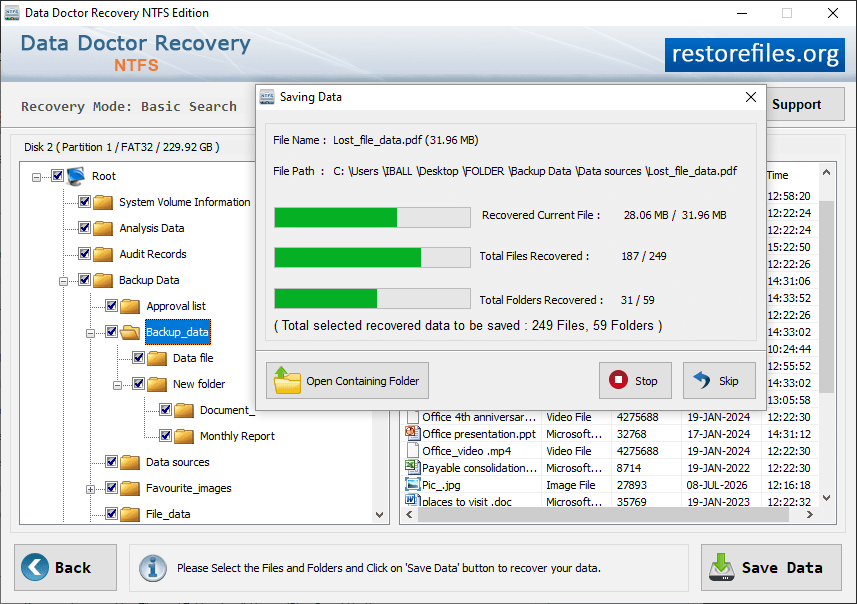Screen dimensions: 857x604
Task: Select the Data file tree item
Action: pos(193,358)
